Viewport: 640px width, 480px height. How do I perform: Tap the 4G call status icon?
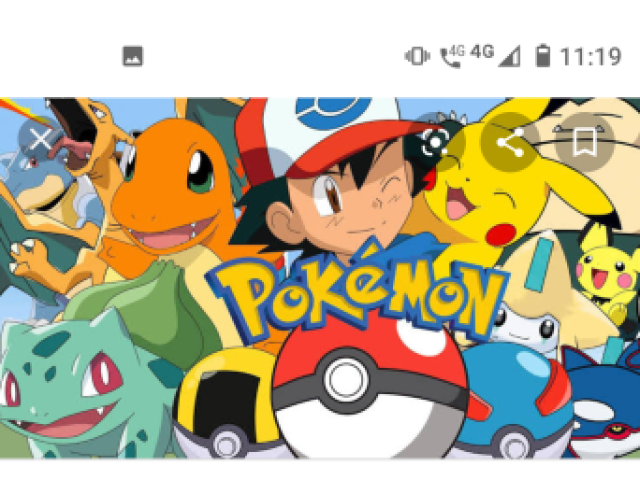pyautogui.click(x=452, y=56)
